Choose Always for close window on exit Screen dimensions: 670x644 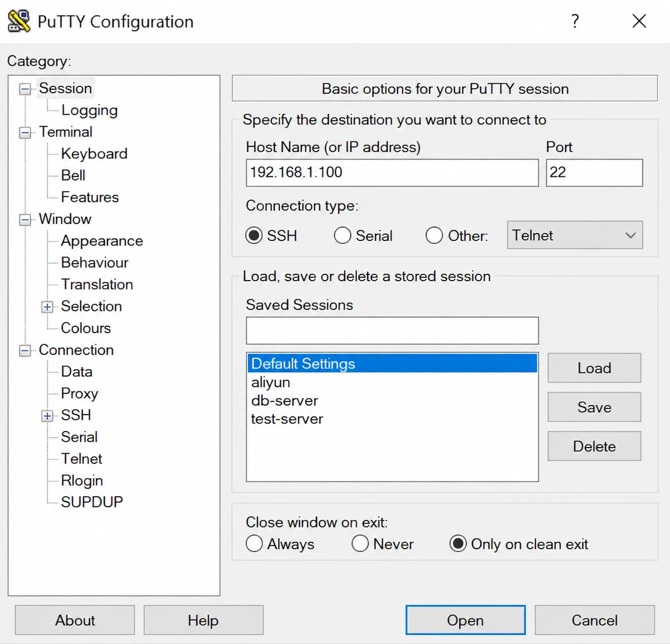click(254, 543)
